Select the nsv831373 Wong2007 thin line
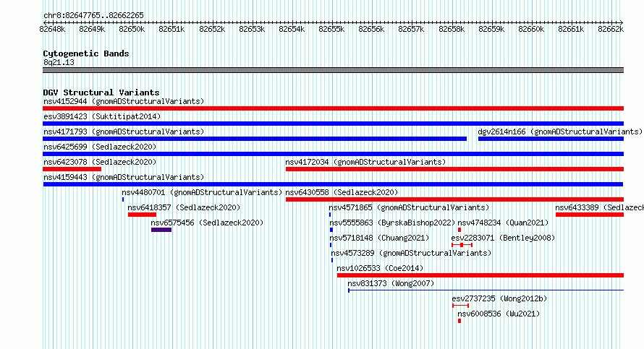 point(486,290)
